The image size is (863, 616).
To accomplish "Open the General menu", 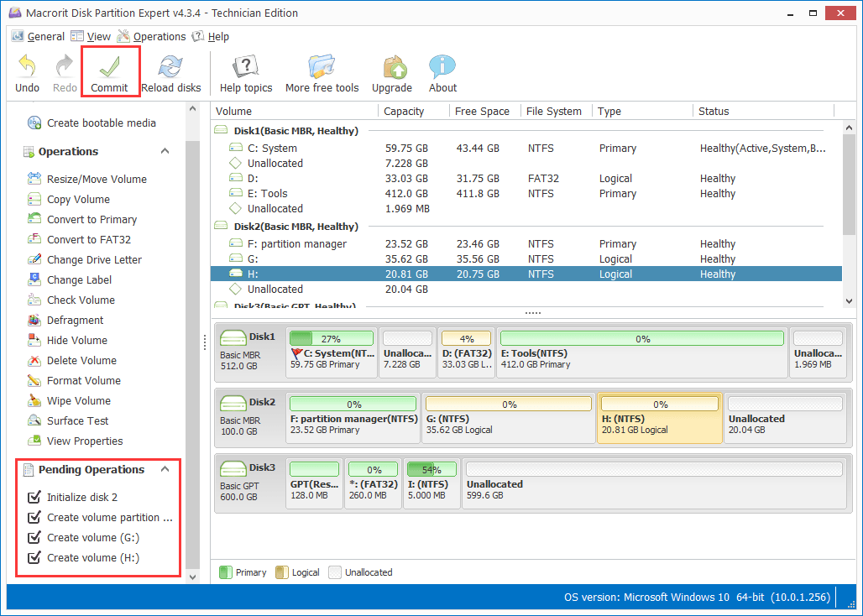I will (x=39, y=36).
